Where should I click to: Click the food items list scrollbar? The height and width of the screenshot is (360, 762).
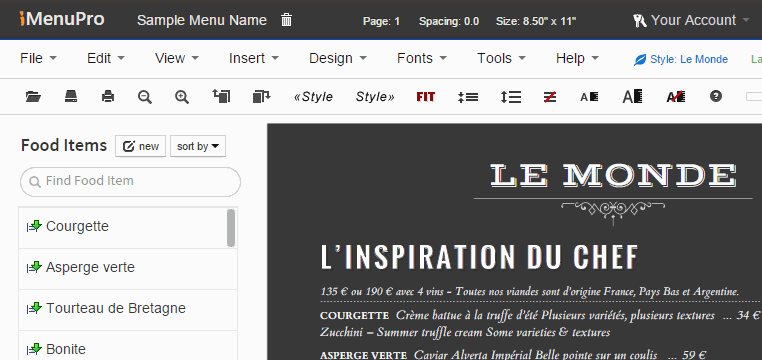[231, 227]
